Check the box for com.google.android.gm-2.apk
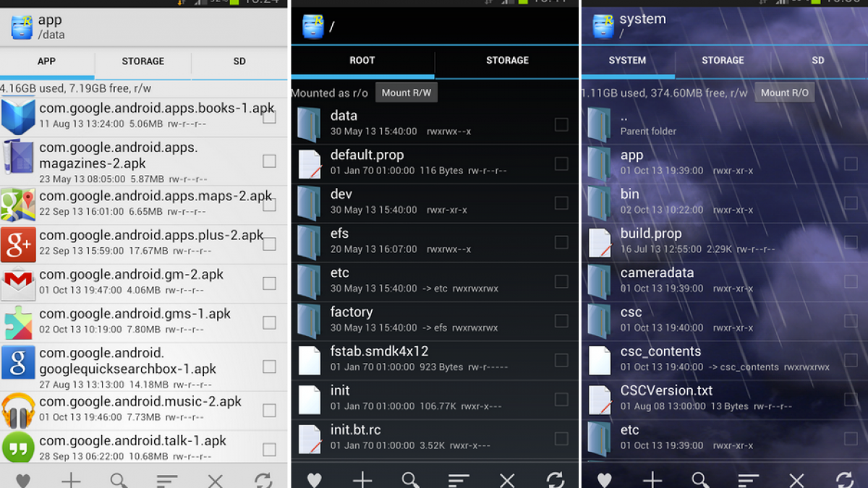Screen dimensions: 868x488 point(269,283)
